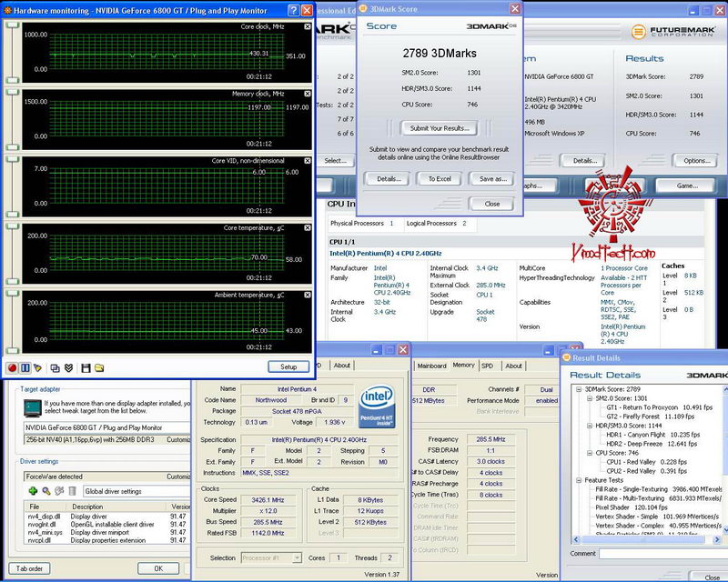
Task: Click the Comment input field in Result Details
Action: 663,553
